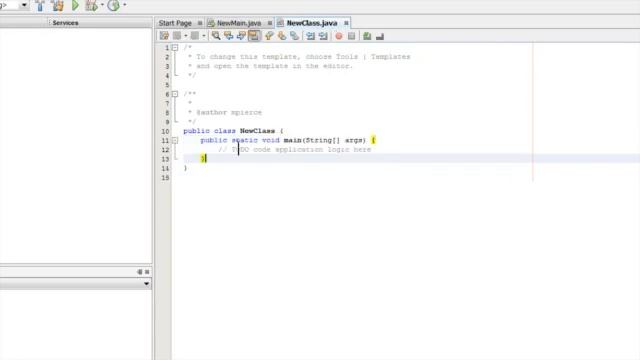
Task: Click the closing brace on line 14
Action: click(186, 168)
